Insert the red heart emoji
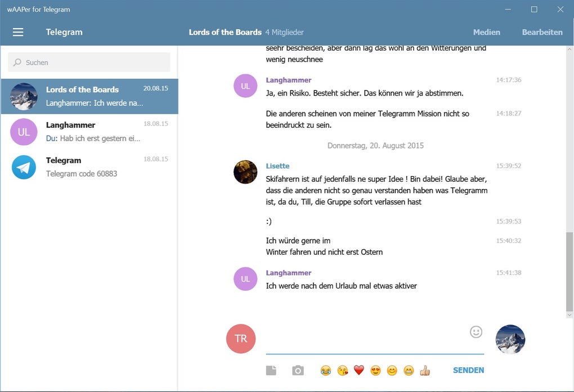Viewport: 574px width, 392px height. tap(359, 371)
